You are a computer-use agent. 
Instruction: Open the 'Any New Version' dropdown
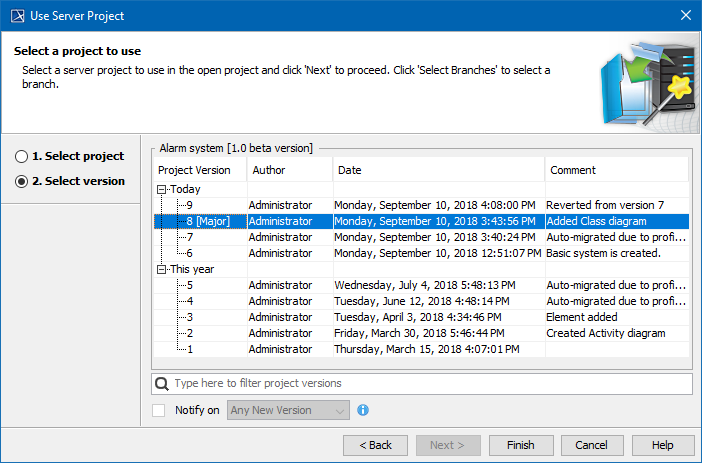[288, 410]
